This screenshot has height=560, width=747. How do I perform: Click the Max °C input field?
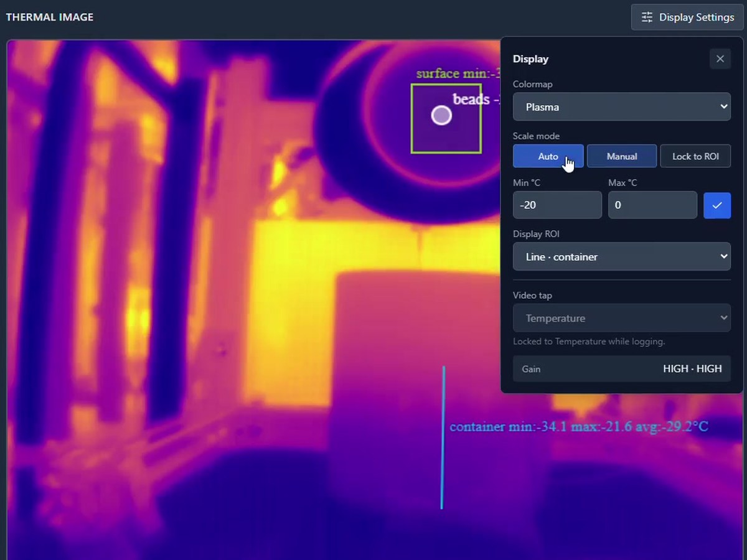(x=652, y=205)
